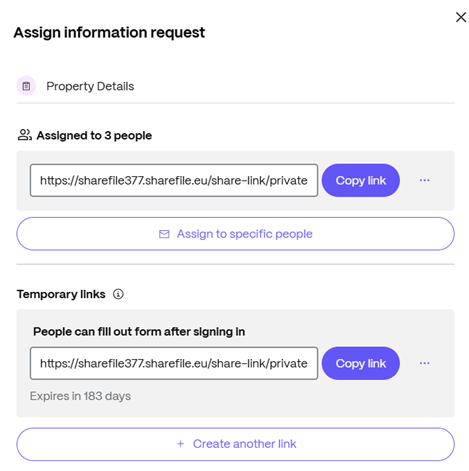469x471 pixels.
Task: Select the assigned share link URL field
Action: coord(174,180)
